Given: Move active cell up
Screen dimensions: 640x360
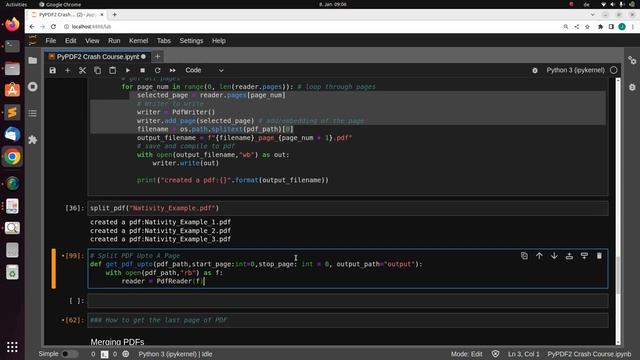Looking at the screenshot, I should (x=539, y=256).
